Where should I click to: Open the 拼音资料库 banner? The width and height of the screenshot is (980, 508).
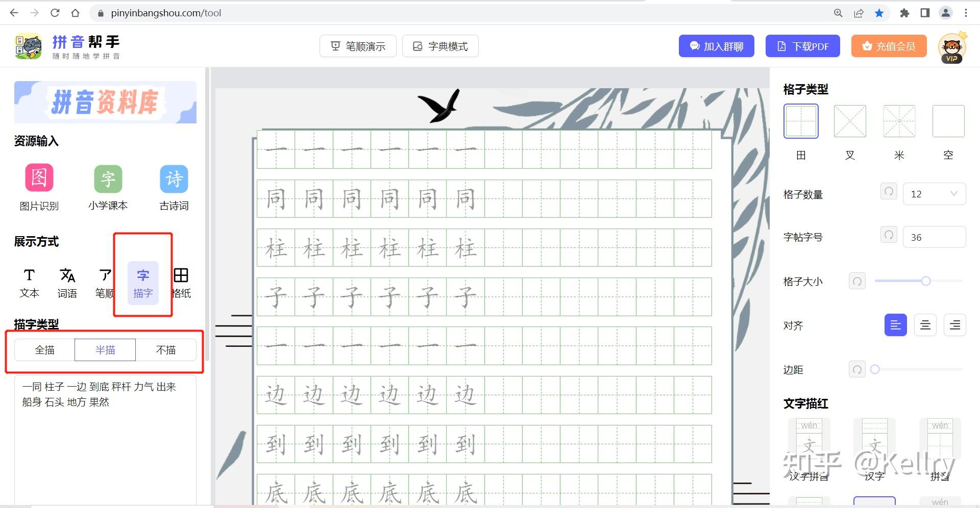point(105,102)
